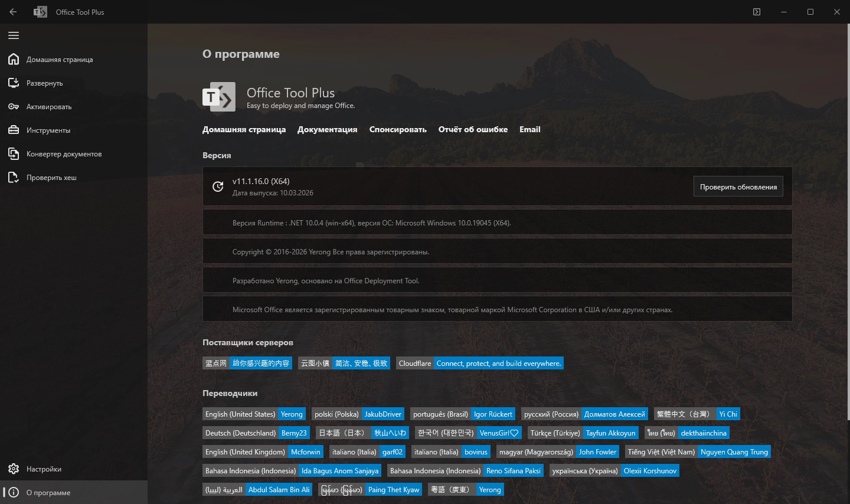Click Korean translator VenusGirl
850x504 pixels.
pos(499,433)
